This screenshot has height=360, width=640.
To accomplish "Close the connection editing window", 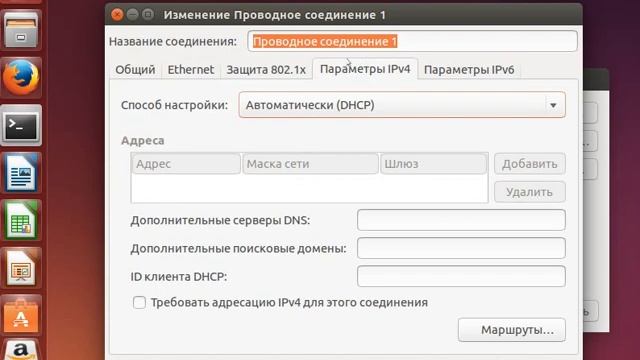I will 117,15.
